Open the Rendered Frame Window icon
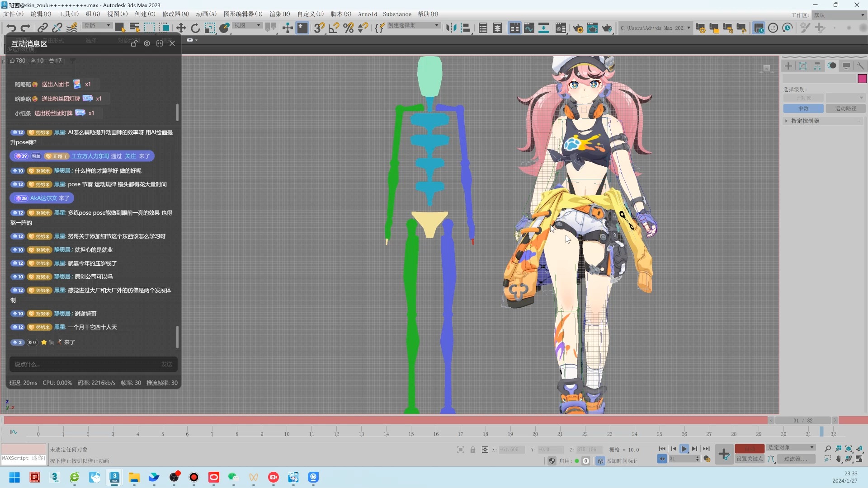The image size is (868, 488). 592,28
